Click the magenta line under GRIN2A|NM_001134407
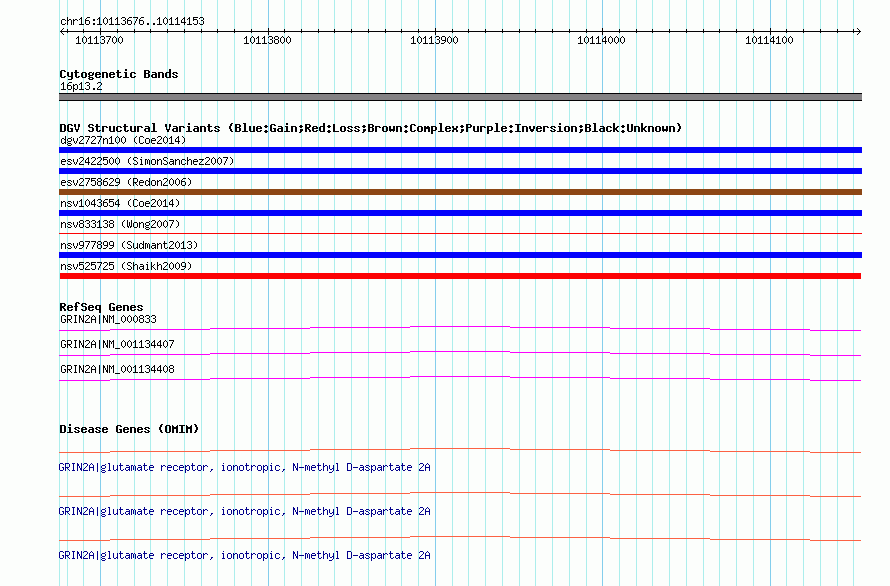 coord(460,353)
